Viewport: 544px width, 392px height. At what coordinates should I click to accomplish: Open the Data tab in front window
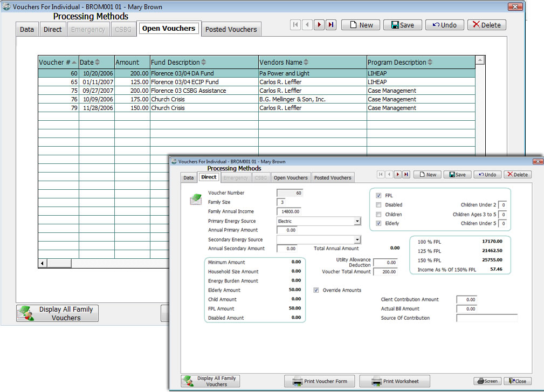188,177
